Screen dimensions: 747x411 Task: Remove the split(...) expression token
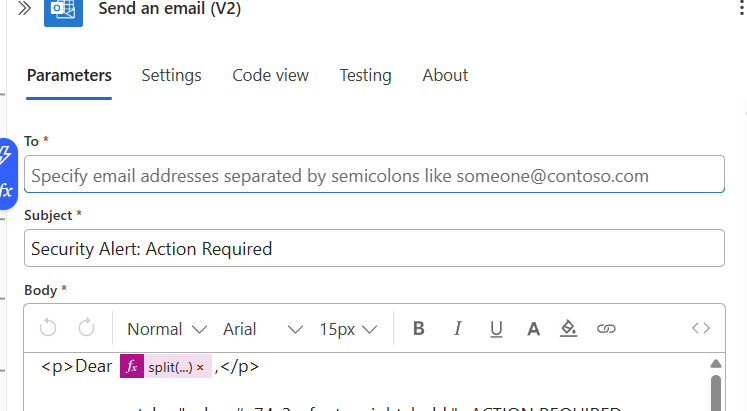[201, 368]
